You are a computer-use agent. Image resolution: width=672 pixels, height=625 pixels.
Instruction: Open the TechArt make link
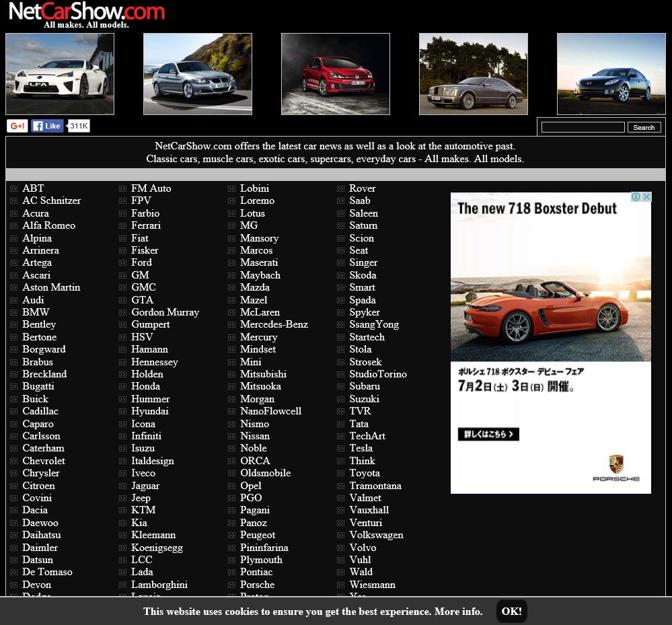pyautogui.click(x=368, y=436)
